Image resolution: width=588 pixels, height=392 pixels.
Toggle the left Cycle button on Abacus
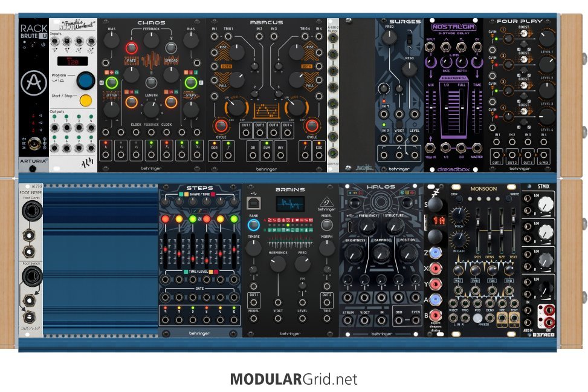pos(221,126)
